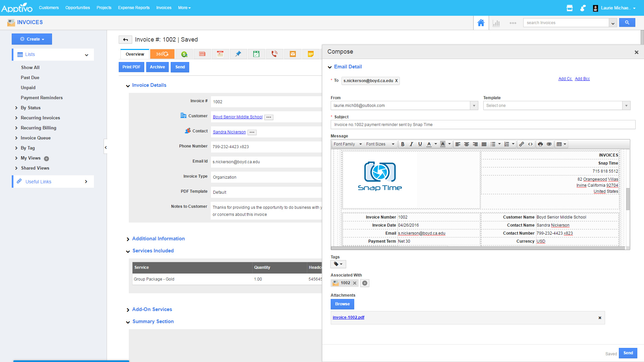Toggle italic formatting in message editor
Image resolution: width=644 pixels, height=362 pixels.
(411, 144)
